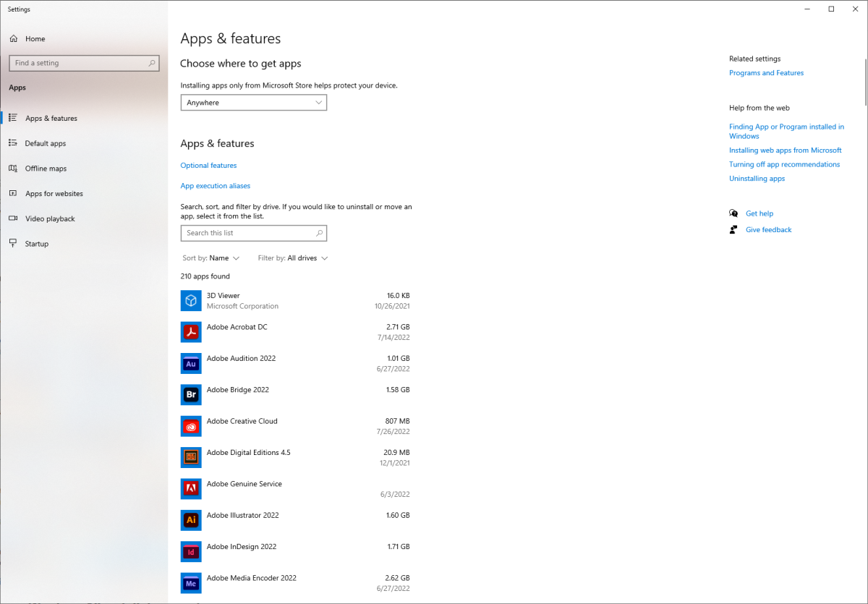This screenshot has height=604, width=868.
Task: Click the Get help chat icon
Action: 733,213
